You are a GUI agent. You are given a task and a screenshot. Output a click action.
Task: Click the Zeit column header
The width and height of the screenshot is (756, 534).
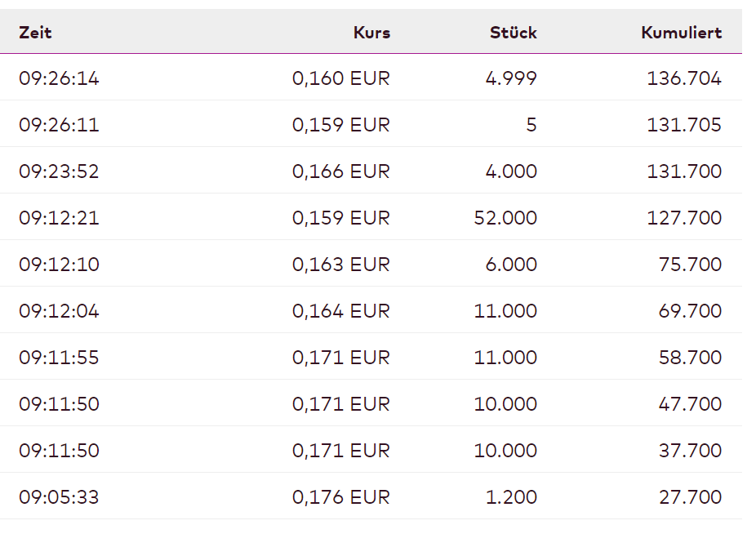click(35, 33)
